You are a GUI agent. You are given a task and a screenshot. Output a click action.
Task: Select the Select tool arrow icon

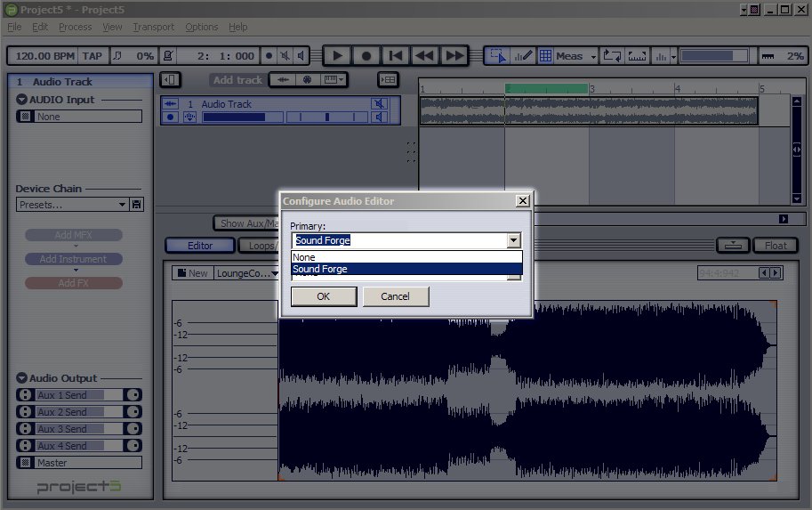pos(498,56)
